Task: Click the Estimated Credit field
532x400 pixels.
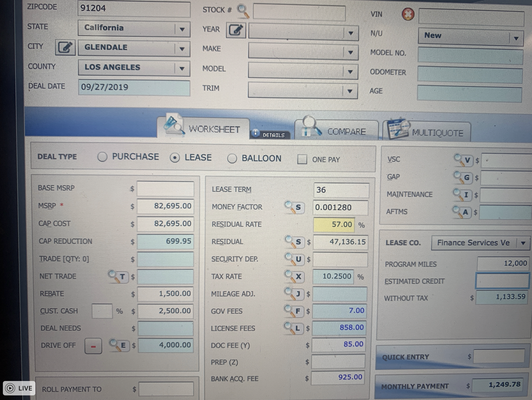Action: pyautogui.click(x=502, y=281)
